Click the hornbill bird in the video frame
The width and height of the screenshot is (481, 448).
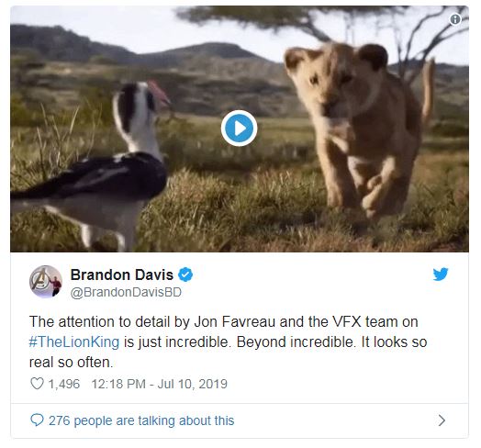(x=92, y=165)
